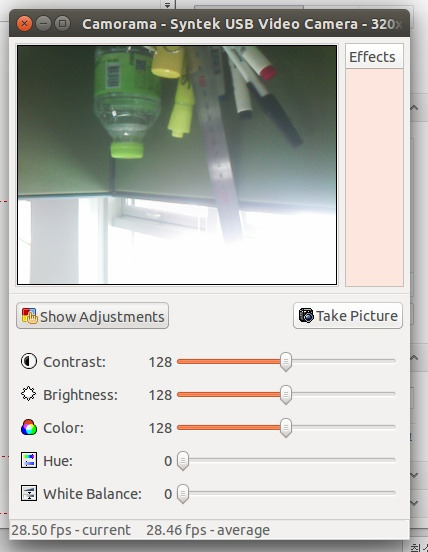Click the Brightness slider handle
Screen dimensions: 428x552
[286, 395]
